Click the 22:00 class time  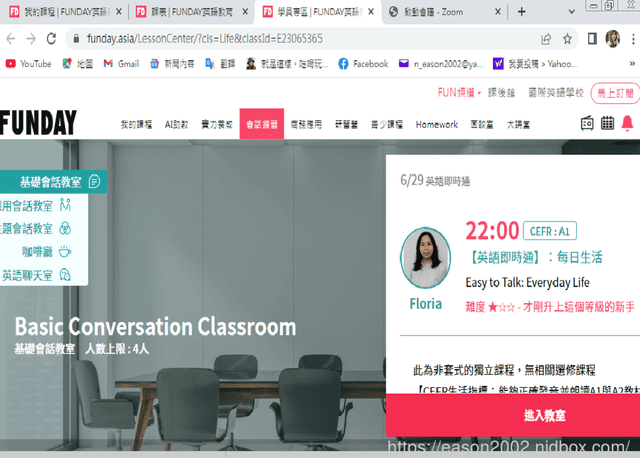click(492, 231)
